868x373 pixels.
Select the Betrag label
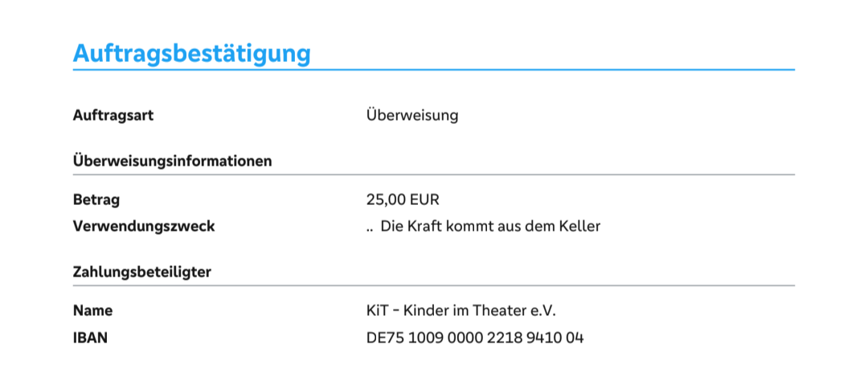click(96, 199)
